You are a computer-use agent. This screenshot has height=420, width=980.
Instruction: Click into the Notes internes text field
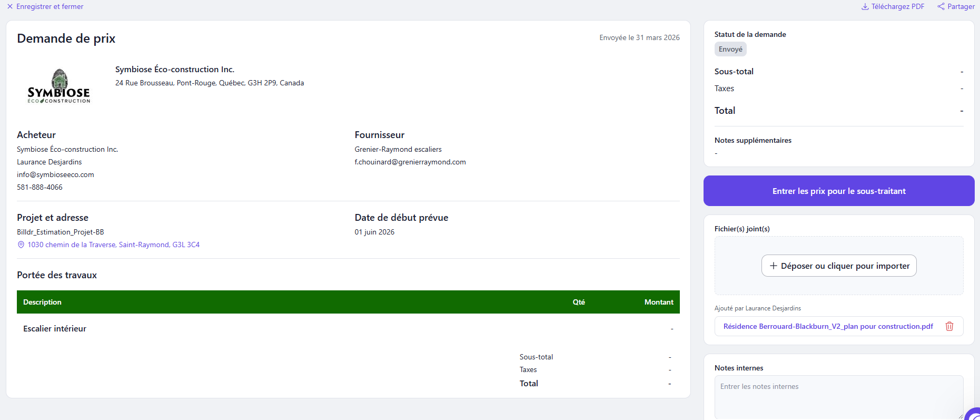click(x=839, y=397)
